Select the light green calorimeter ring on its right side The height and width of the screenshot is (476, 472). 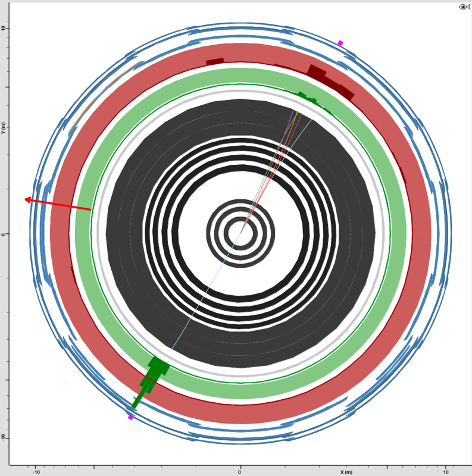398,232
